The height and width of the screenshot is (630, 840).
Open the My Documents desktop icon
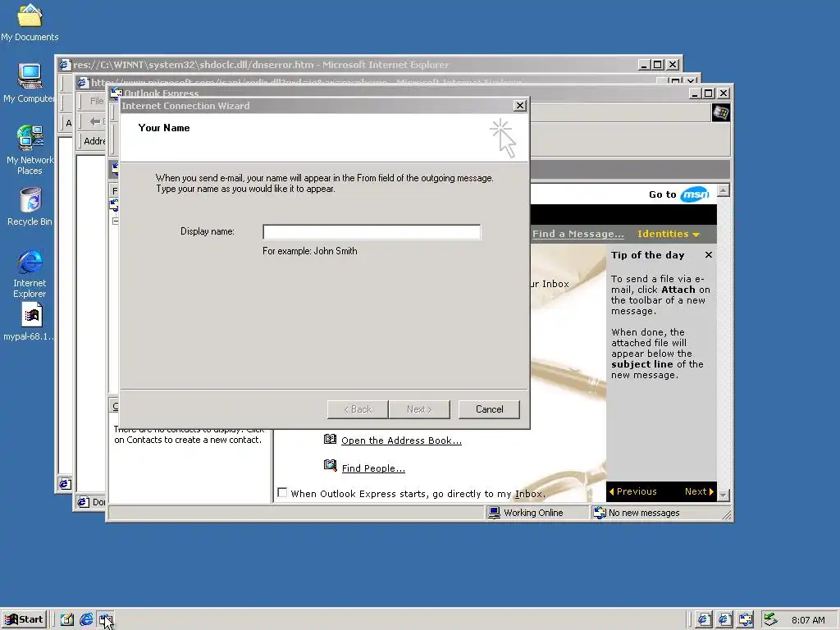click(30, 22)
